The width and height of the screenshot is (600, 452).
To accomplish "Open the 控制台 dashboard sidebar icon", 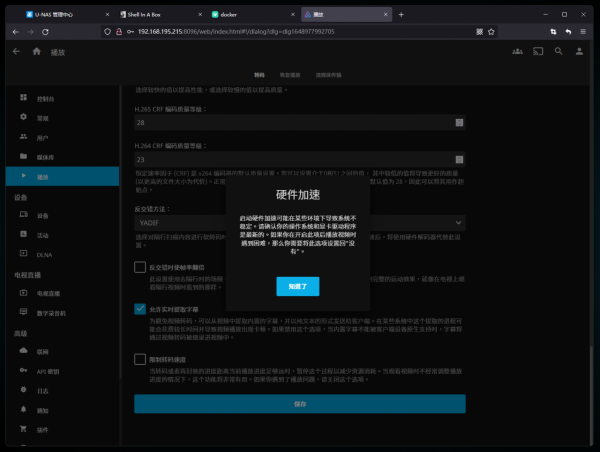I will pyautogui.click(x=23, y=98).
